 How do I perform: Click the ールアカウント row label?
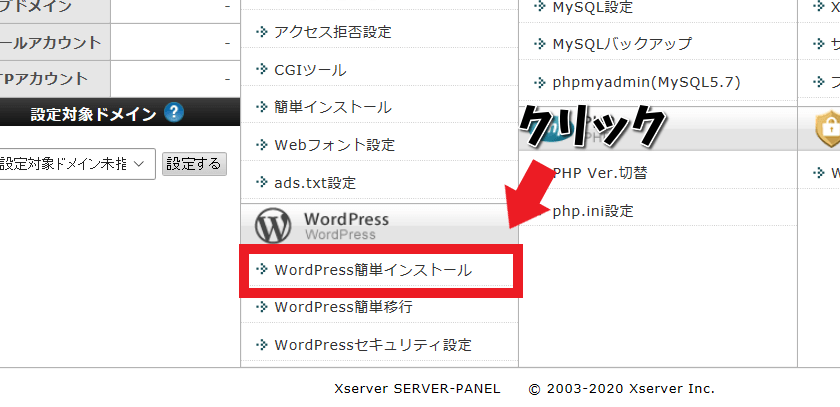[x=50, y=43]
